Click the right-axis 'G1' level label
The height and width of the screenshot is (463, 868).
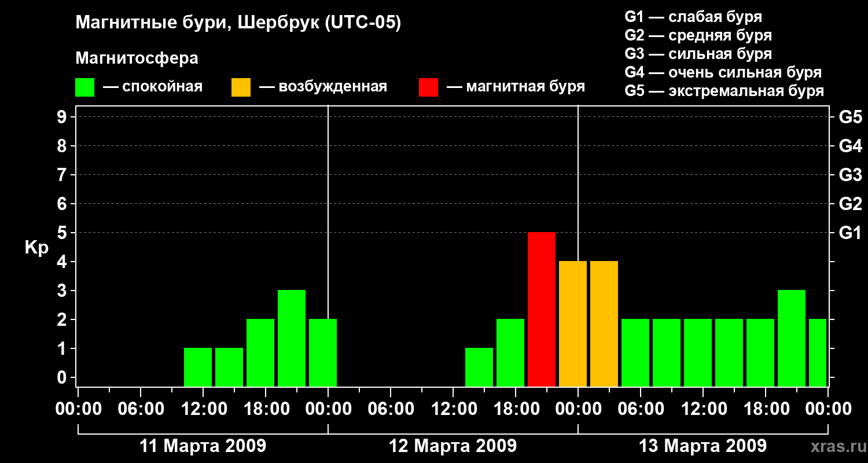tap(850, 233)
